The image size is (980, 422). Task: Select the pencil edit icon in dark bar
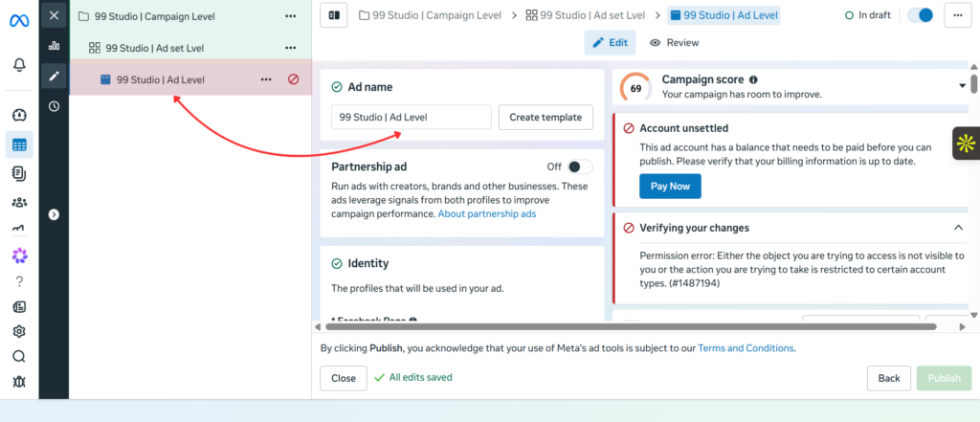click(54, 76)
